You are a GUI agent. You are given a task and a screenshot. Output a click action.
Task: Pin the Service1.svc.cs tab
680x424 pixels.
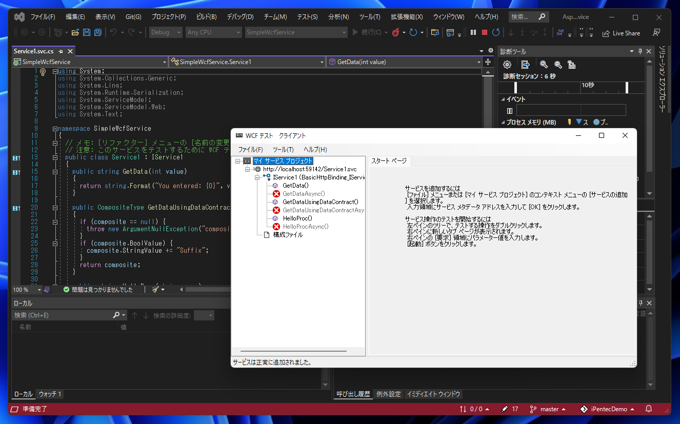point(61,51)
